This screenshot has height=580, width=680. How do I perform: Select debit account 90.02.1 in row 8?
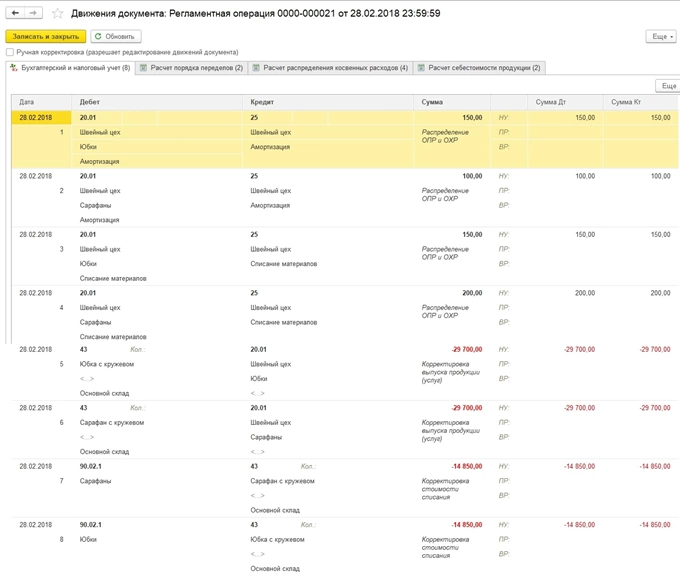91,525
